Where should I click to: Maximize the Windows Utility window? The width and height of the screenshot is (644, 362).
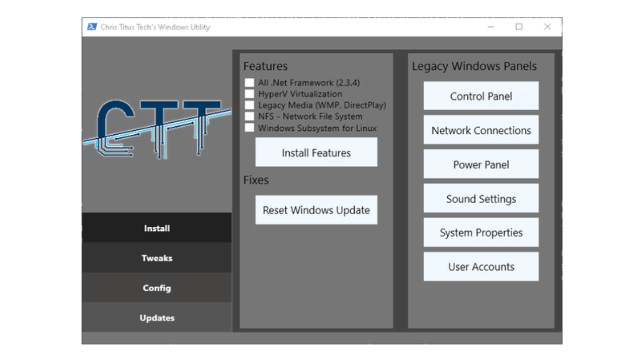pyautogui.click(x=519, y=27)
